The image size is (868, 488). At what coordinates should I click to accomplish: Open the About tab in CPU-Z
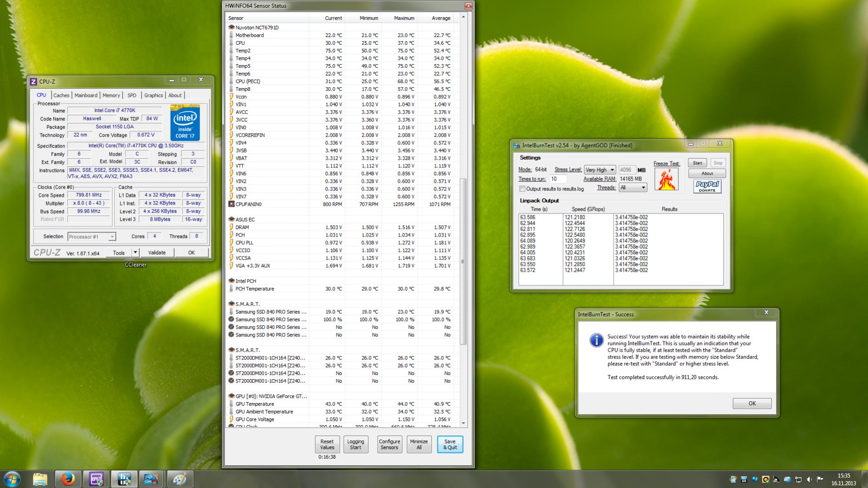(175, 95)
